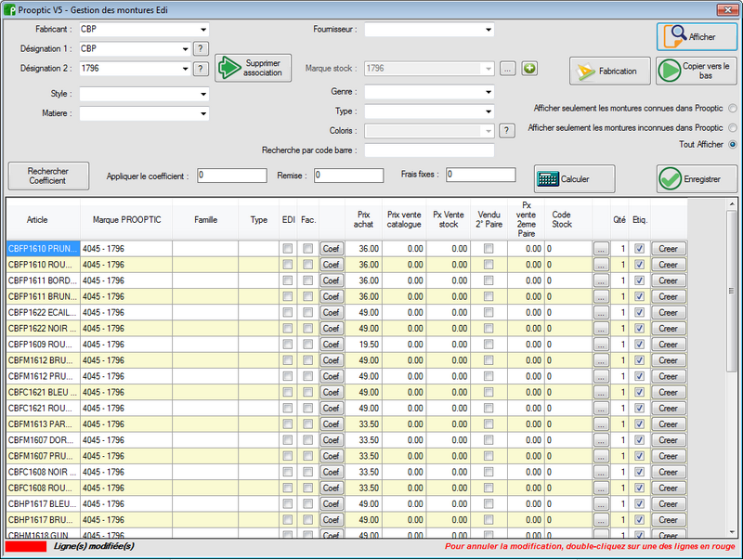
Task: Browse Marque stock with ellipsis button
Action: point(507,69)
